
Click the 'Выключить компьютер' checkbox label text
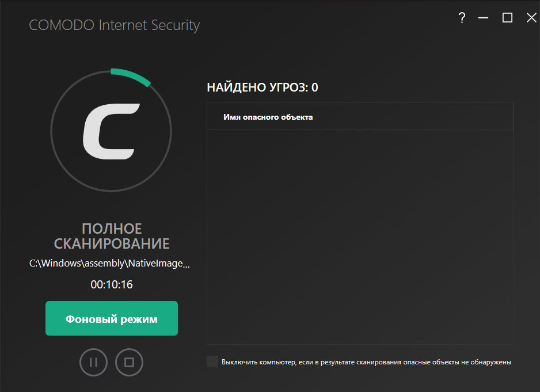coord(366,362)
